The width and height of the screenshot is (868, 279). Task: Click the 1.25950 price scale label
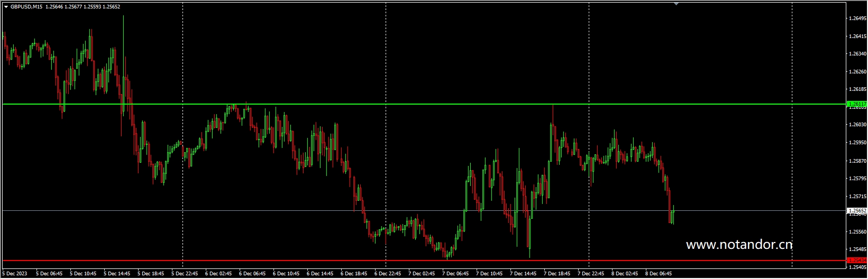(857, 143)
